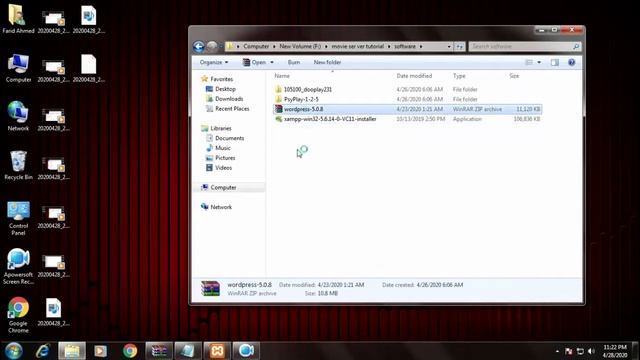Switch to Apowersoft recorder taskbar button
Viewport: 640px width, 360px height.
[x=246, y=351]
